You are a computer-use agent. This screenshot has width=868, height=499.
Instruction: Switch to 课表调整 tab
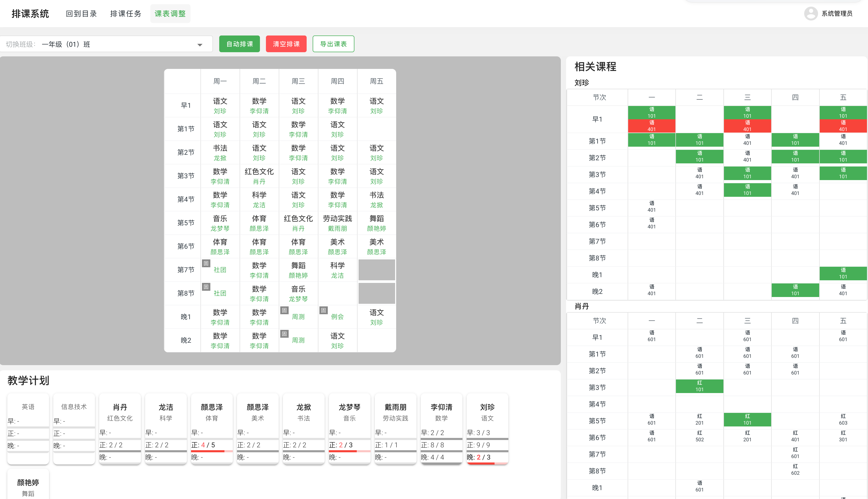point(170,14)
